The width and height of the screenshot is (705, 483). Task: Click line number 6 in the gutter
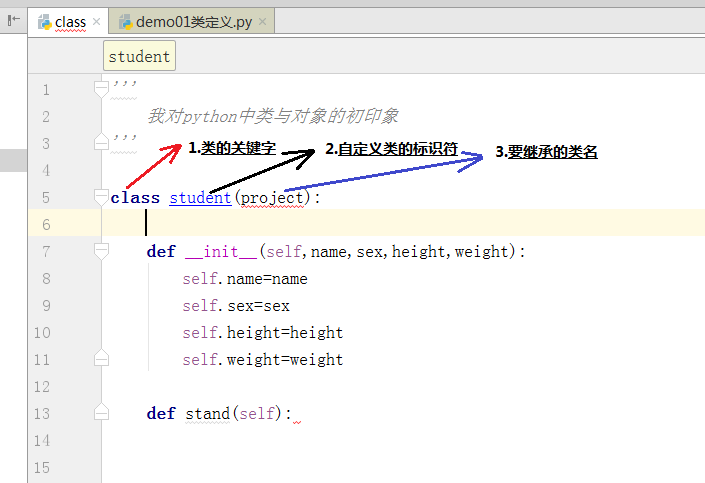click(x=46, y=225)
